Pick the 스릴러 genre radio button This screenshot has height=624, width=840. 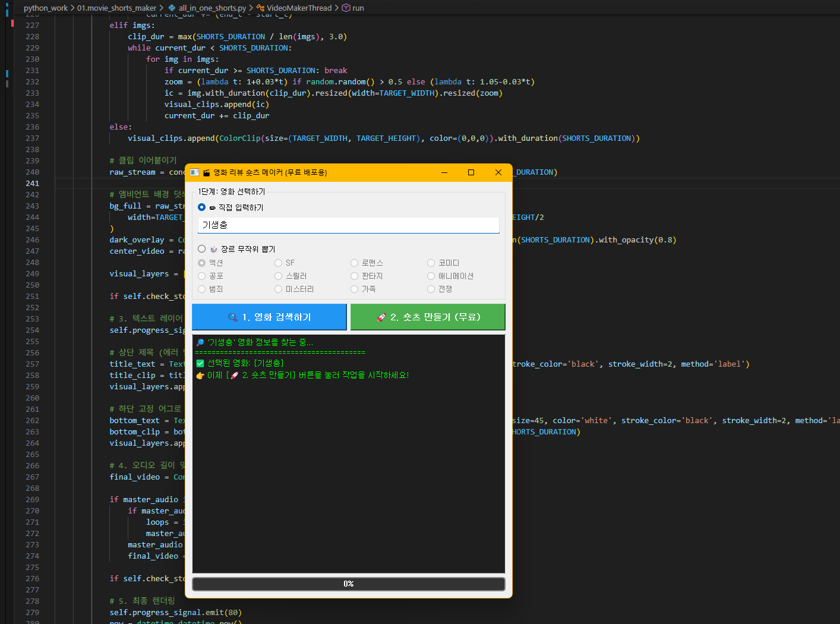click(279, 276)
